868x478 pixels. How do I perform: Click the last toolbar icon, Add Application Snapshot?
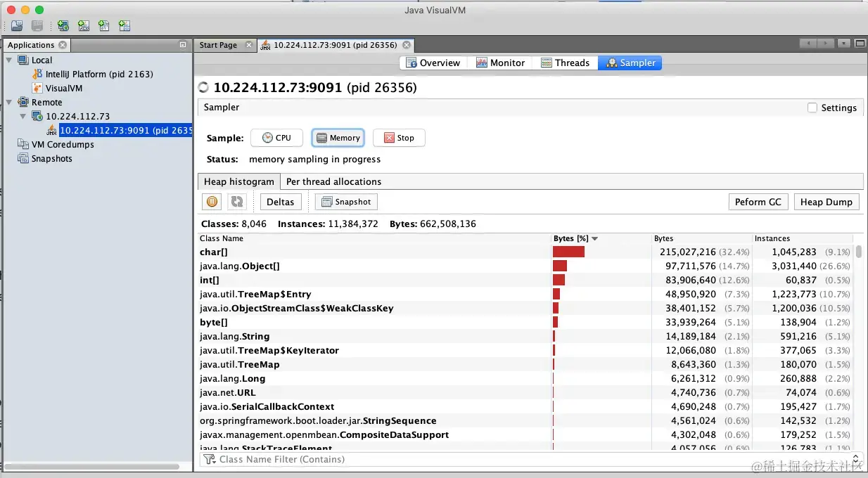[x=125, y=26]
